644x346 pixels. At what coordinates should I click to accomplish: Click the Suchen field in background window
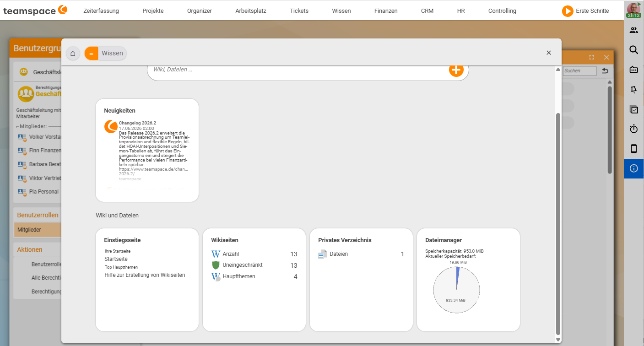tap(580, 71)
